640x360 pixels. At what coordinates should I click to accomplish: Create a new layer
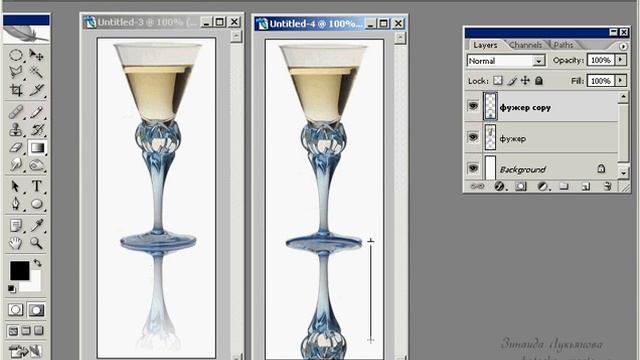(586, 187)
